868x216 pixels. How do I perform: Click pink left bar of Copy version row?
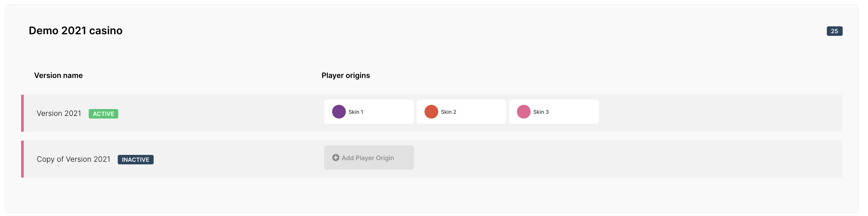point(23,159)
